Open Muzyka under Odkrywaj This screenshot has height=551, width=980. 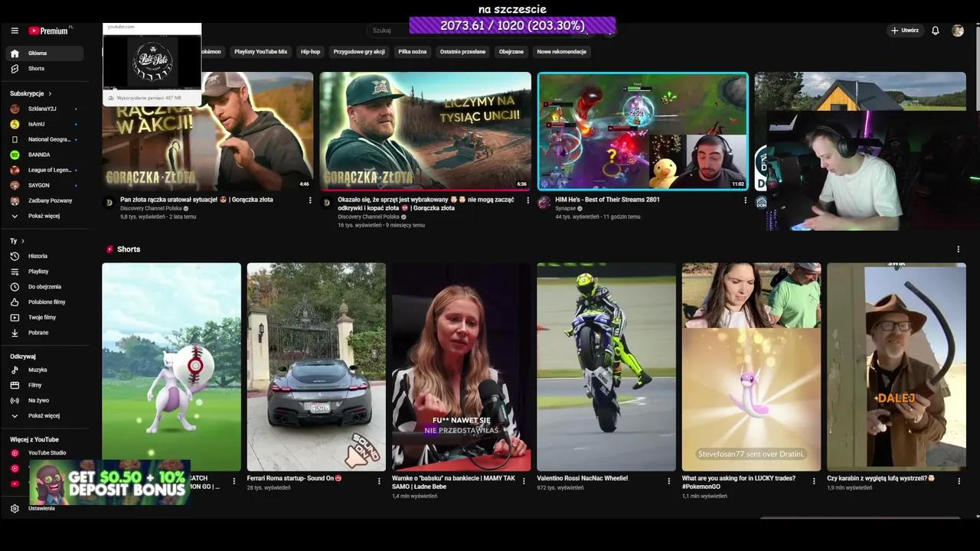(x=38, y=370)
